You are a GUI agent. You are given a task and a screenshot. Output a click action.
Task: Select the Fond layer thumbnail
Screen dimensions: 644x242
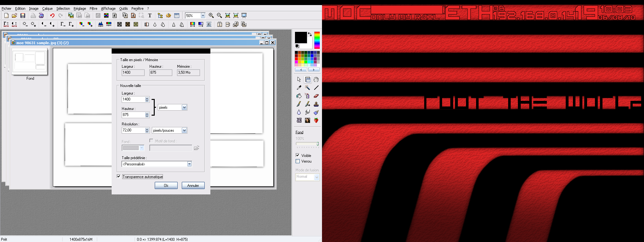pyautogui.click(x=30, y=61)
